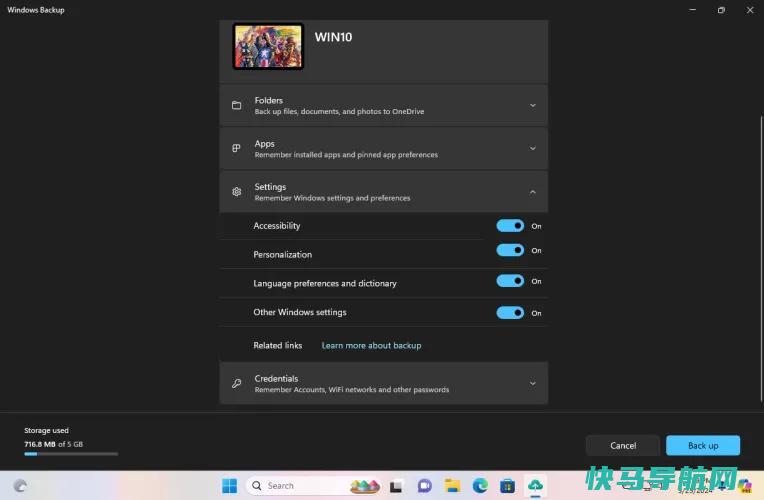Switch off Other Windows settings toggle
This screenshot has width=764, height=500.
pyautogui.click(x=510, y=312)
